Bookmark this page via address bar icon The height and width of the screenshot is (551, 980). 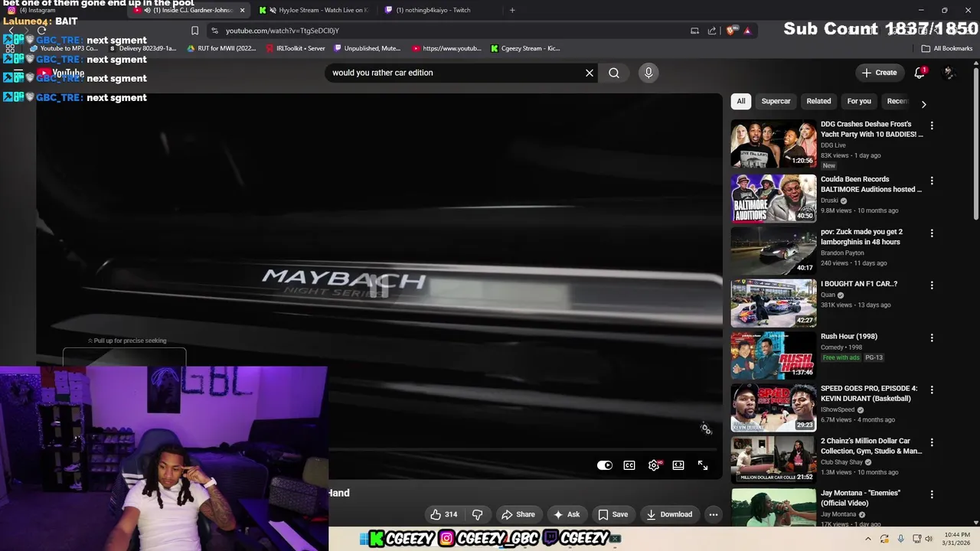(194, 31)
